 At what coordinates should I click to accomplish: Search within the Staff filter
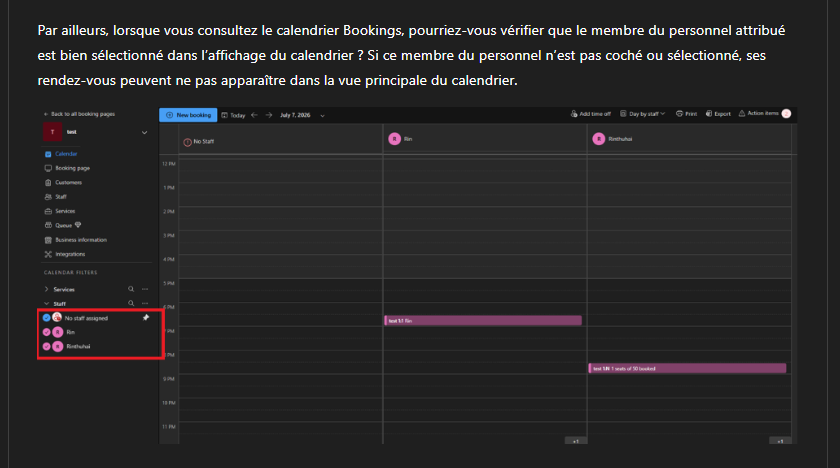tap(131, 303)
